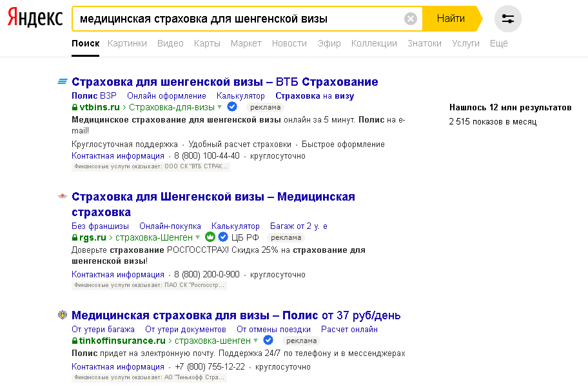Clear the search query with the X icon
588x387 pixels.
411,18
